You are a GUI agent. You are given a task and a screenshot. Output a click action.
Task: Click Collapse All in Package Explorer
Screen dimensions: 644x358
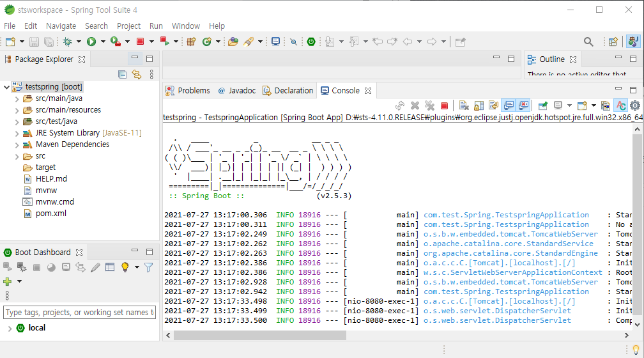point(122,74)
